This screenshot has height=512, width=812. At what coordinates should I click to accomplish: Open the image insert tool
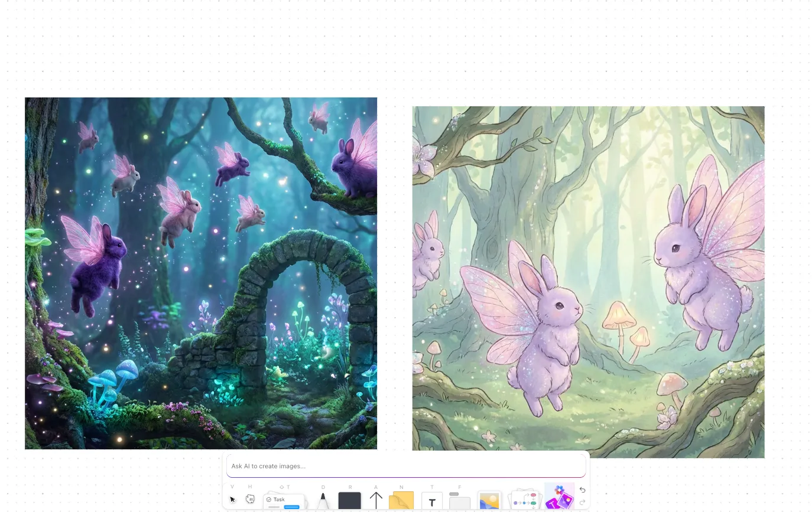click(489, 501)
